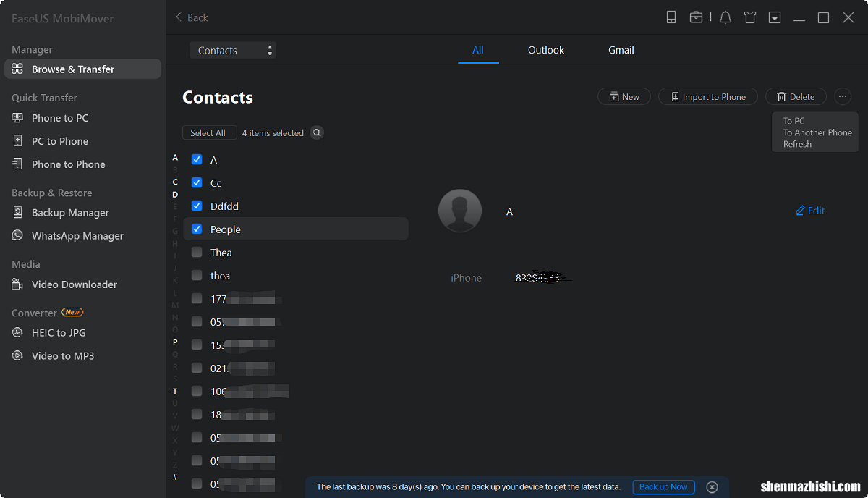Viewport: 868px width, 498px height.
Task: Click the New contact button
Action: 624,96
